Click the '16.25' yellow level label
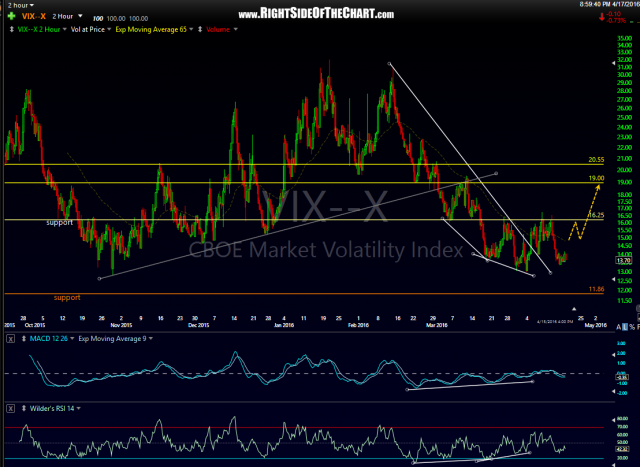 [x=596, y=215]
